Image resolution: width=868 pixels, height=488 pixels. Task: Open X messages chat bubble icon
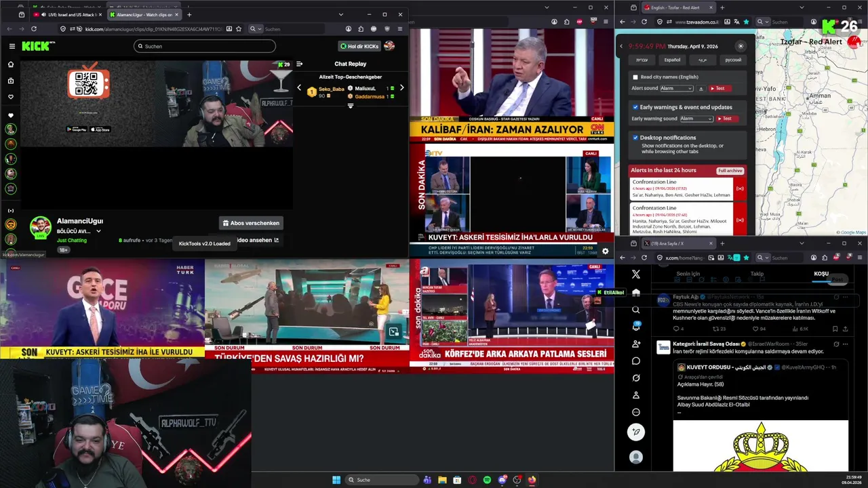point(635,361)
